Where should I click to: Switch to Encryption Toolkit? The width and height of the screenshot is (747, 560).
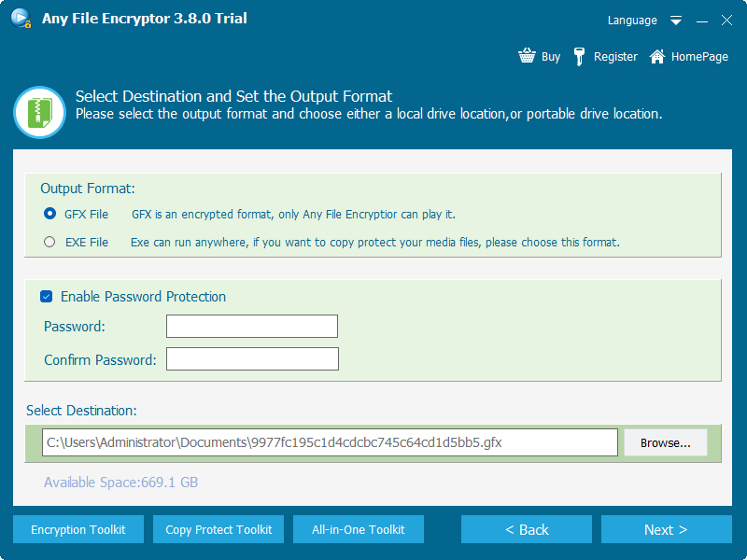point(78,529)
